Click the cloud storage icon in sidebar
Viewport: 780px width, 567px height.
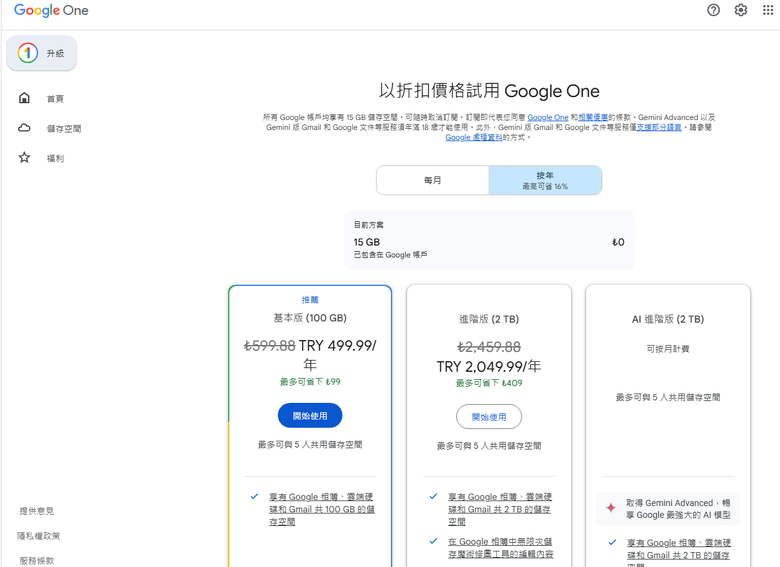pyautogui.click(x=24, y=128)
